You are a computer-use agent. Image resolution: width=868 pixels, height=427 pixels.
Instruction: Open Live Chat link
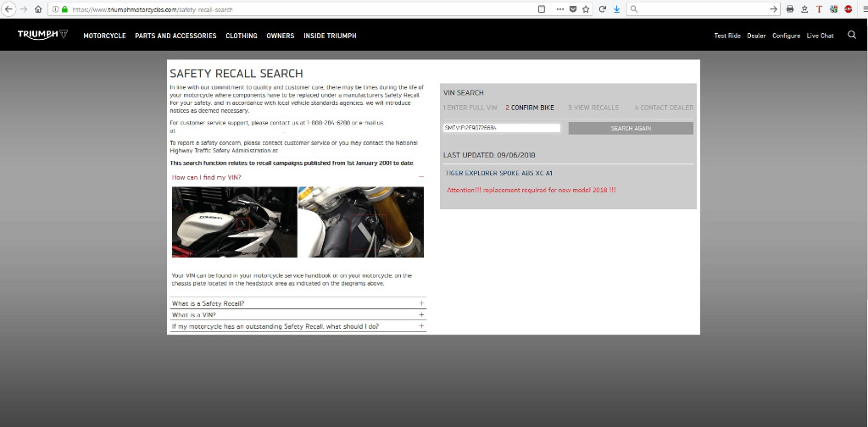coord(820,36)
